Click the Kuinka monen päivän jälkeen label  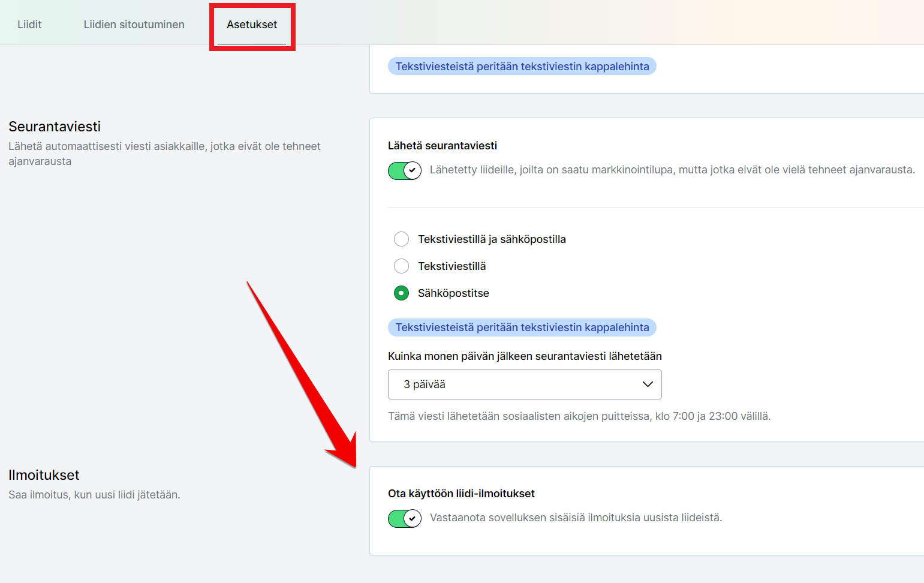(525, 356)
